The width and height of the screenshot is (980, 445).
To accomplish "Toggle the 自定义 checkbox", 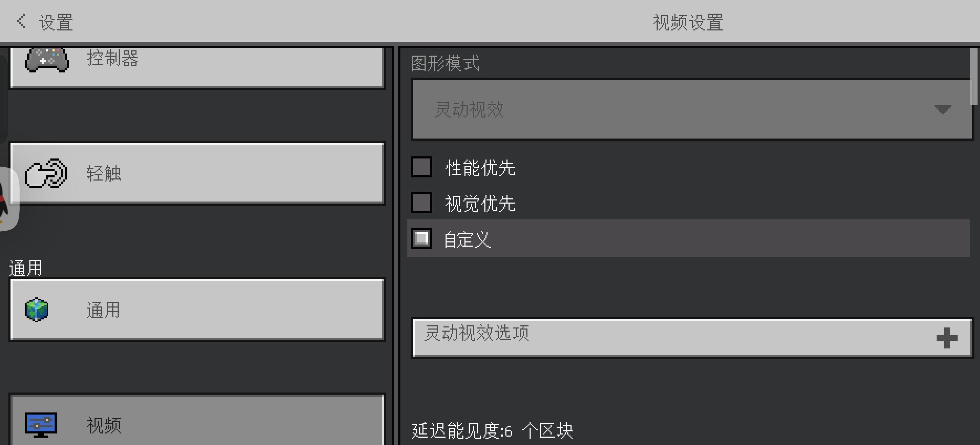I will [x=421, y=239].
